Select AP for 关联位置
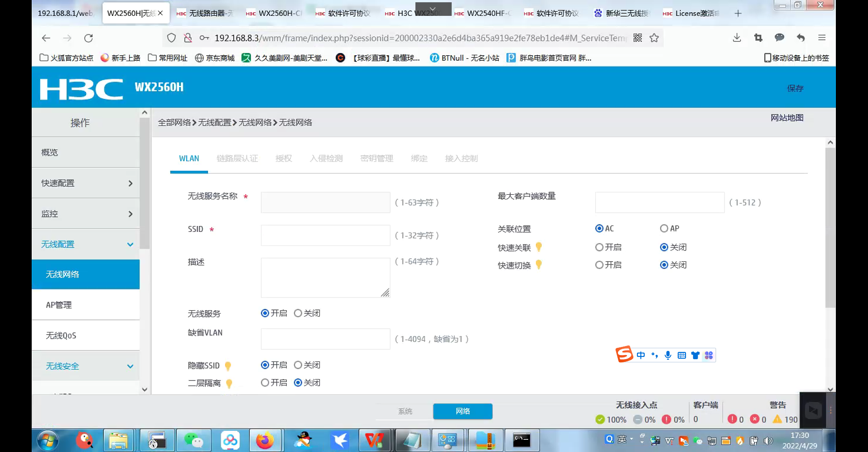 click(x=664, y=229)
